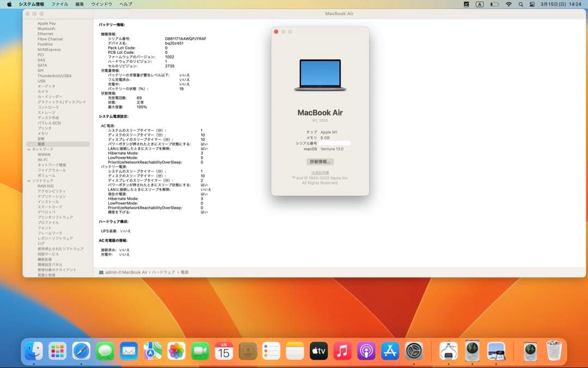The height and width of the screenshot is (368, 588).
Task: Close the About MacBook Air window
Action: 276,32
